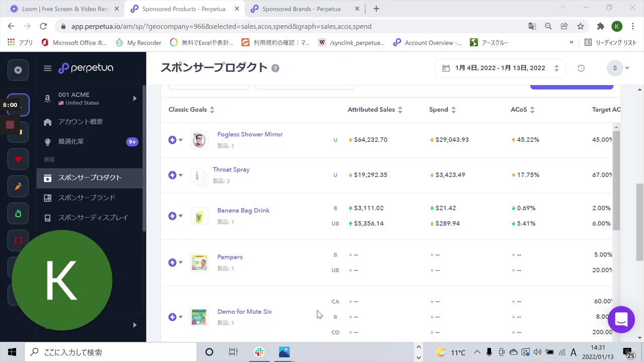
Task: Click the zoom magnifier icon in the address bar
Action: click(548, 26)
